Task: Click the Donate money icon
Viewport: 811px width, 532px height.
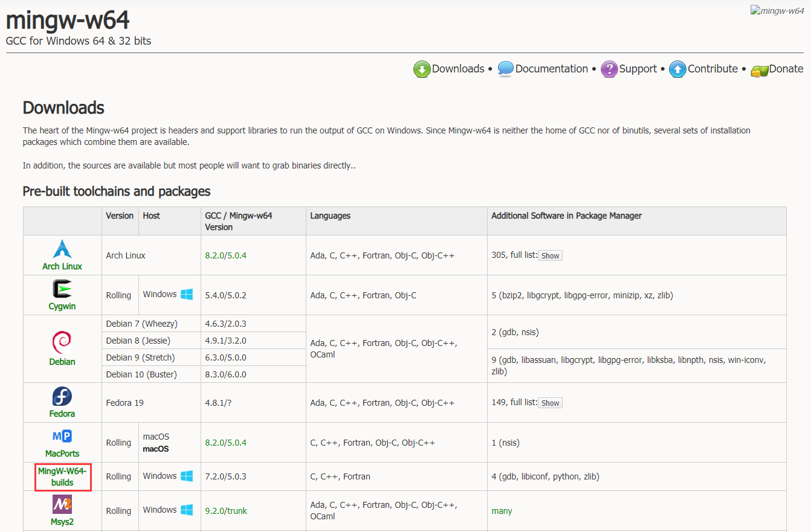Action: click(x=759, y=71)
